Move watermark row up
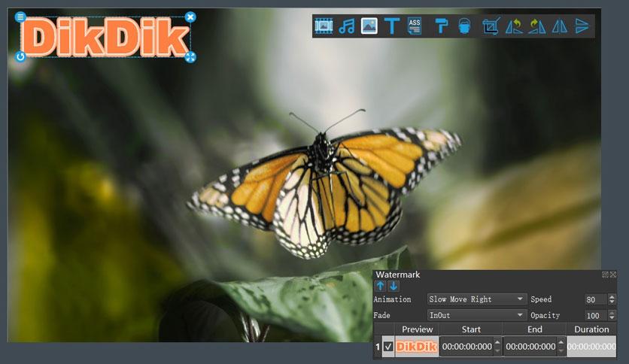629x364 pixels. coord(380,286)
